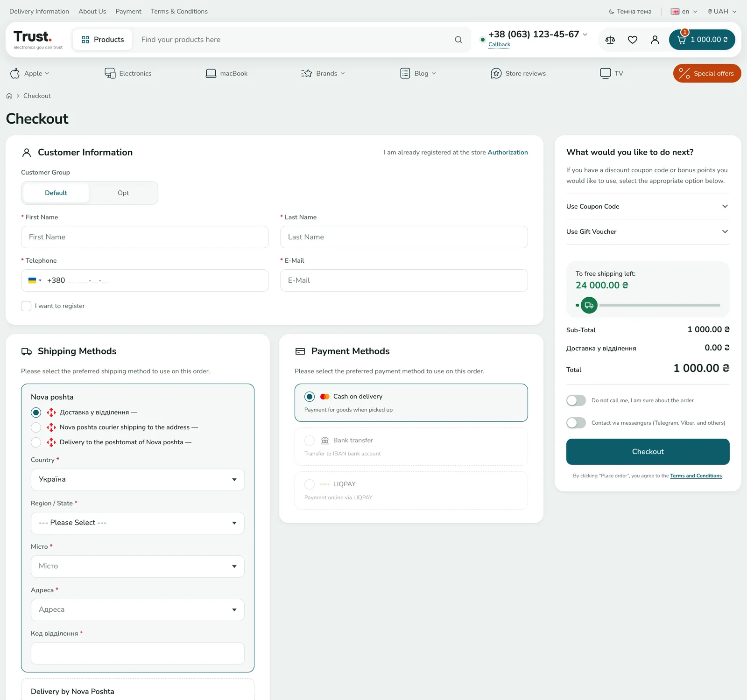747x700 pixels.
Task: Open the Region / State dropdown
Action: [138, 523]
